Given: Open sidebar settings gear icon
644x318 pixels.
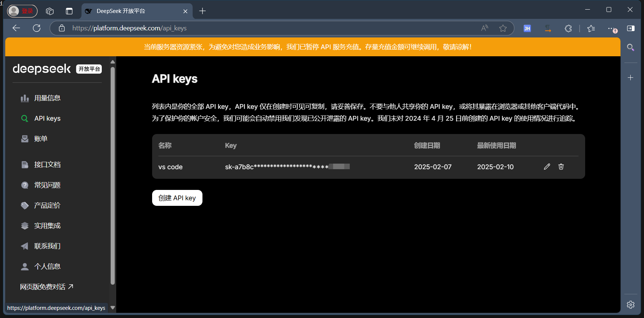Looking at the screenshot, I should [631, 305].
